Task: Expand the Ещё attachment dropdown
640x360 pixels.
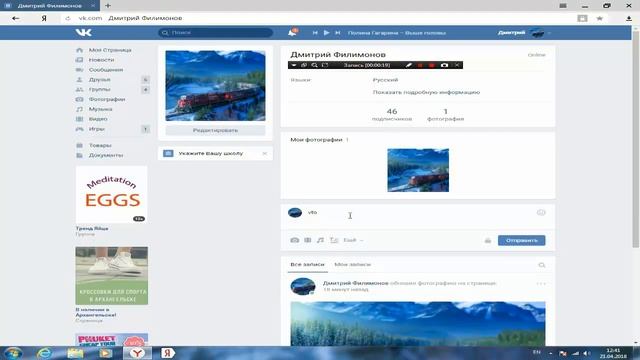Action: coord(353,240)
